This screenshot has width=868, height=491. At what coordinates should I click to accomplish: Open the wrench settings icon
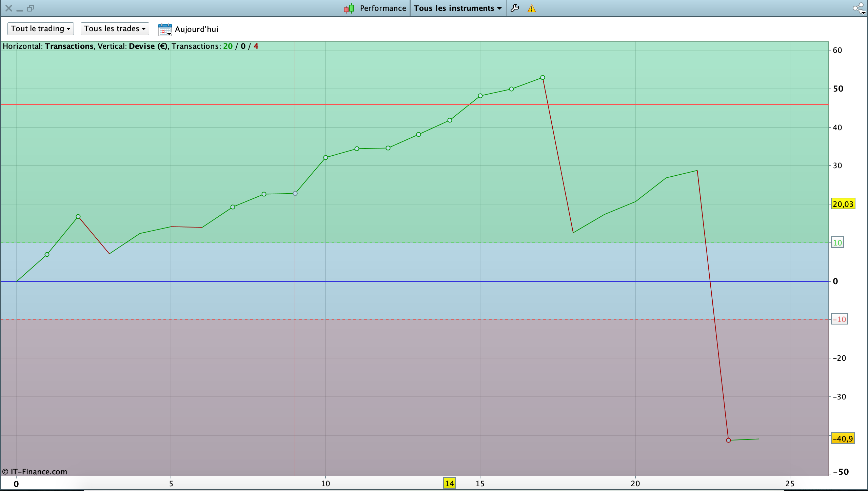[x=515, y=8]
